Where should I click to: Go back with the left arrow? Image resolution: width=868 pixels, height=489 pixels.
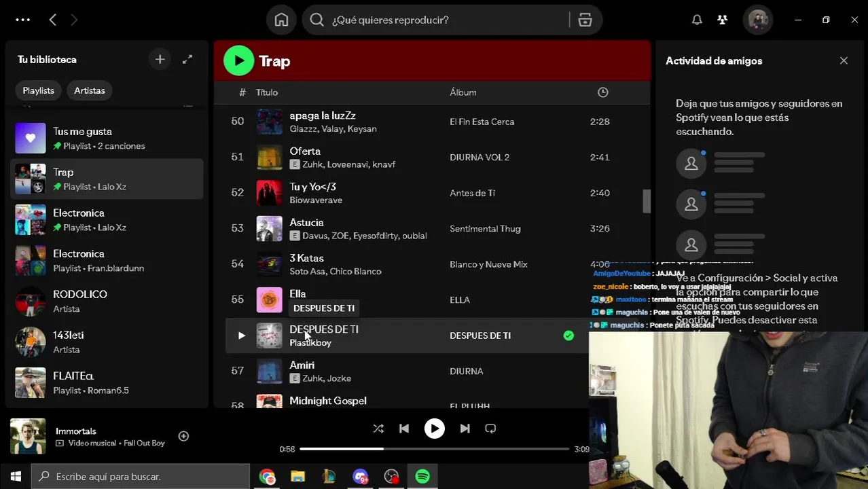pos(52,20)
